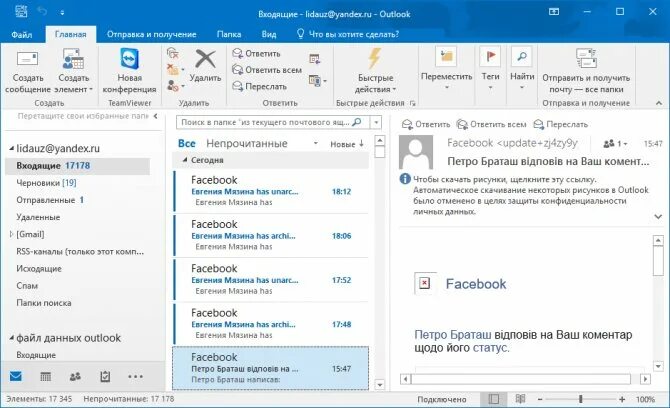Collapse the lidauz@yandex.ru account tree
Viewport: 670px width, 408px height.
[x=12, y=149]
